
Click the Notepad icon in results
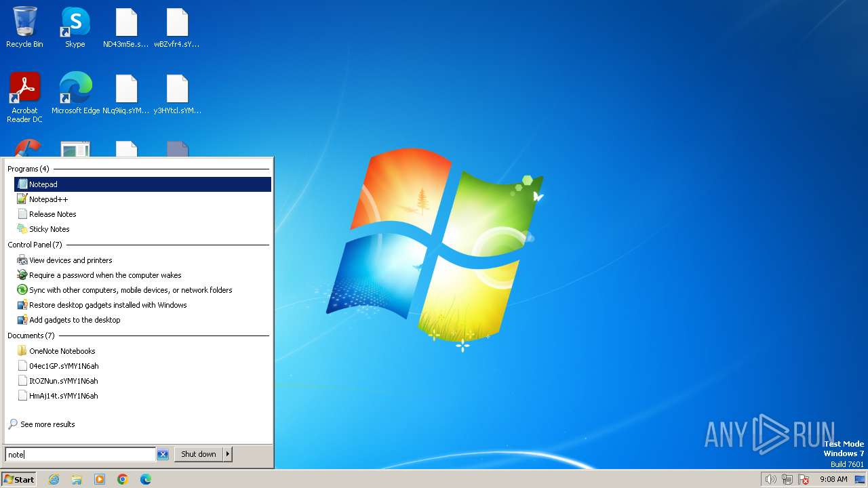click(x=22, y=184)
